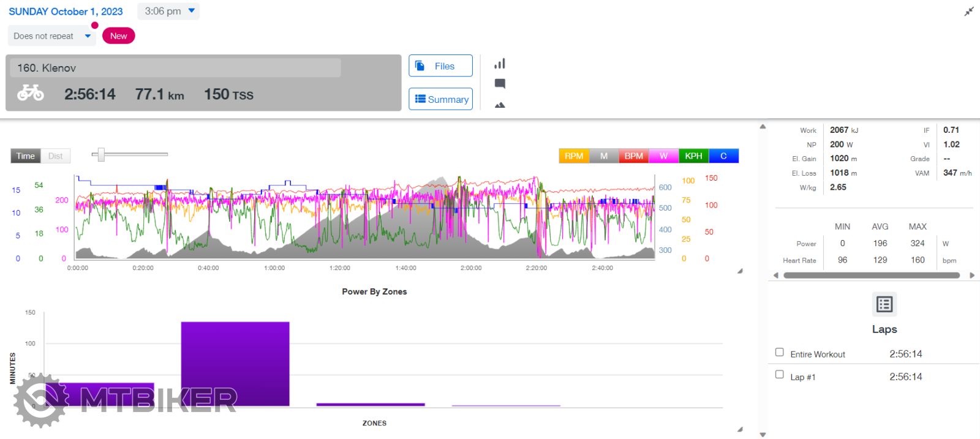Click the collapse window arrows icon

click(968, 12)
